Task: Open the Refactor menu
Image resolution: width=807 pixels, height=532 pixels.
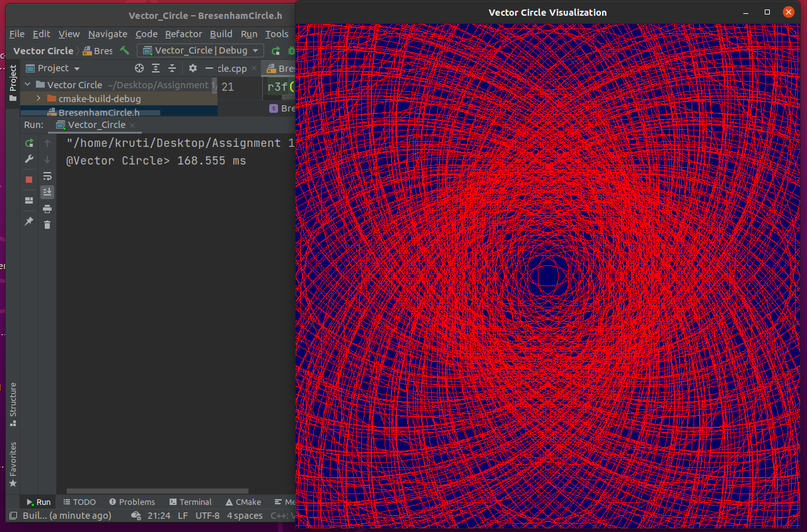Action: tap(183, 34)
